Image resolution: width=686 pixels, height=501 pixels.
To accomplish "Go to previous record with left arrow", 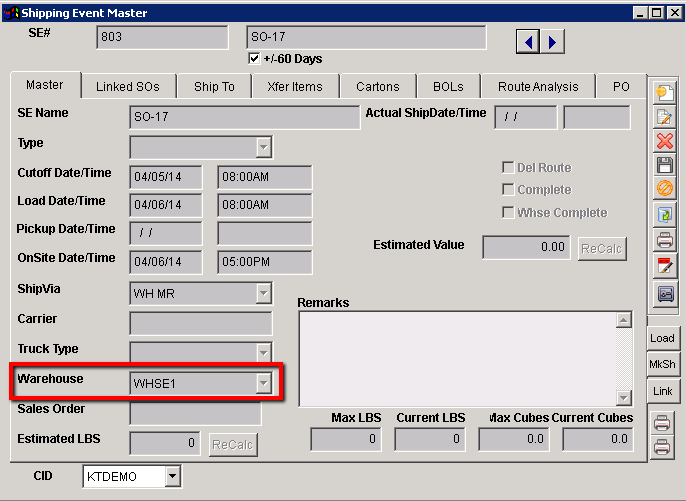I will (x=528, y=41).
